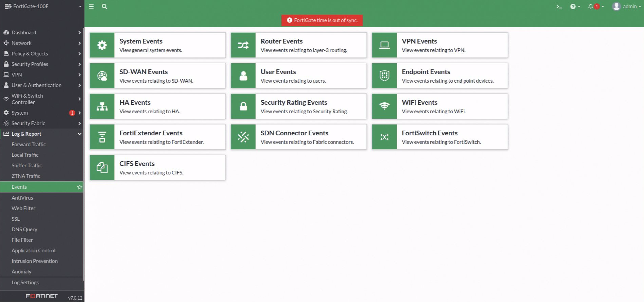
Task: Click the Endpoint Events shield icon
Action: [x=384, y=76]
